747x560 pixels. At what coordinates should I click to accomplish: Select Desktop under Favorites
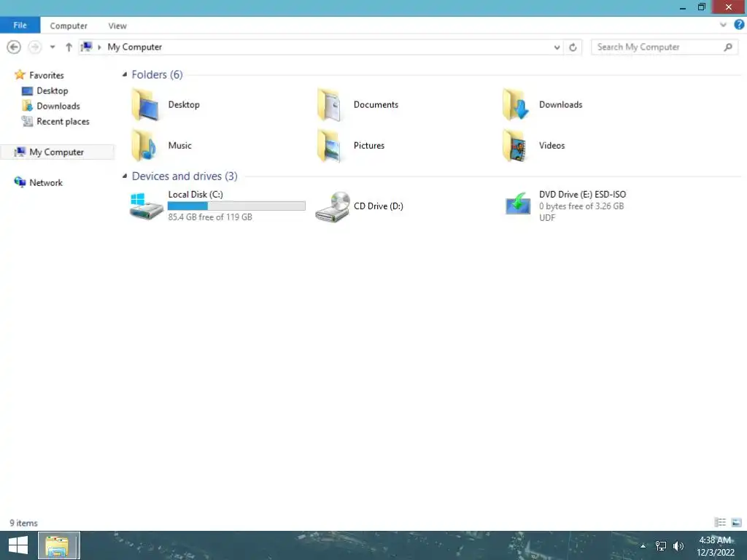pos(53,90)
